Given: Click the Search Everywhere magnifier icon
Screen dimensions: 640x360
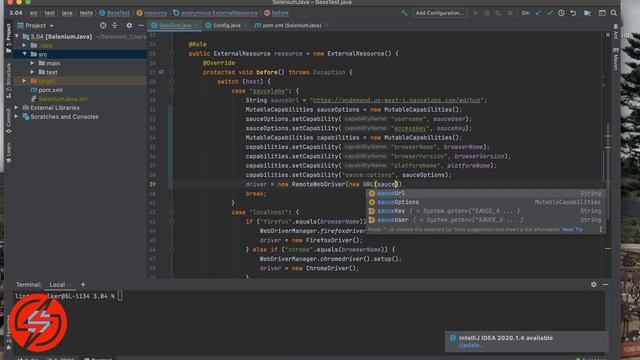Looking at the screenshot, I should (613, 13).
